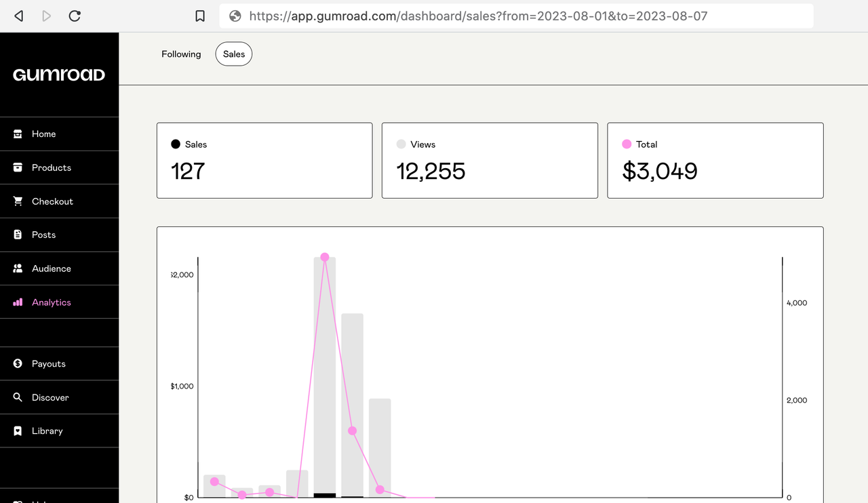Click the Audience people icon
Image resolution: width=868 pixels, height=503 pixels.
tap(18, 268)
